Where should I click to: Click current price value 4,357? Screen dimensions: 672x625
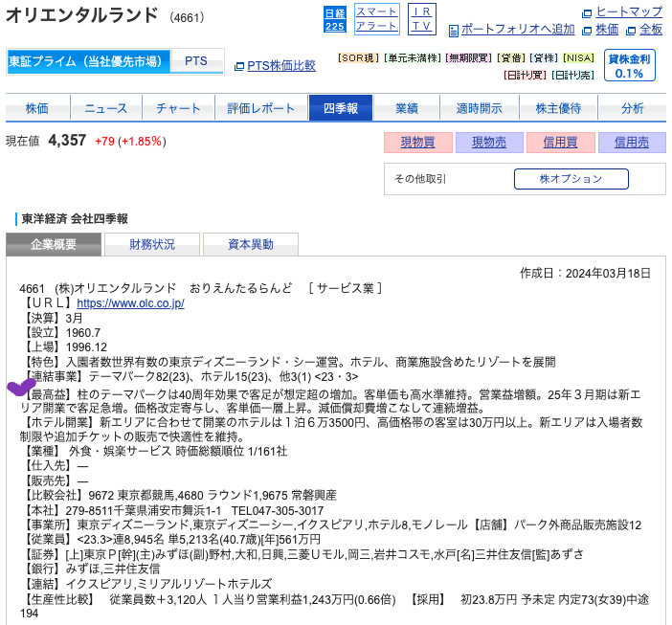pyautogui.click(x=67, y=140)
